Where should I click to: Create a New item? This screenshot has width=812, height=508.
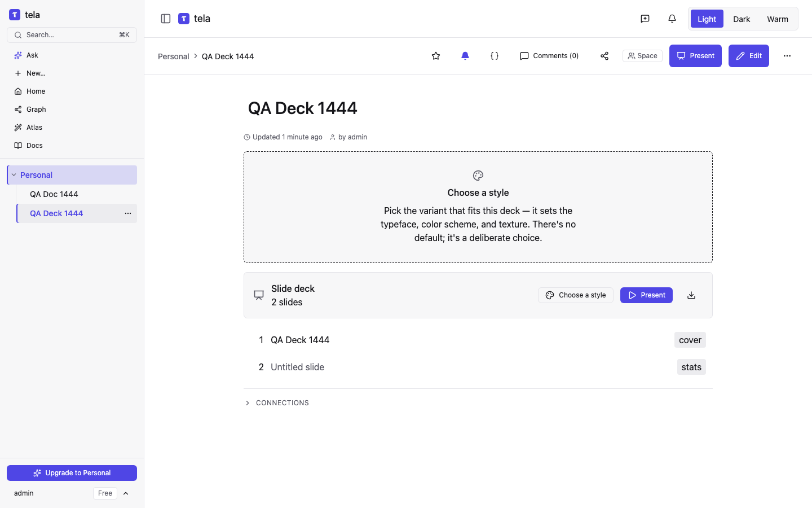click(x=72, y=73)
